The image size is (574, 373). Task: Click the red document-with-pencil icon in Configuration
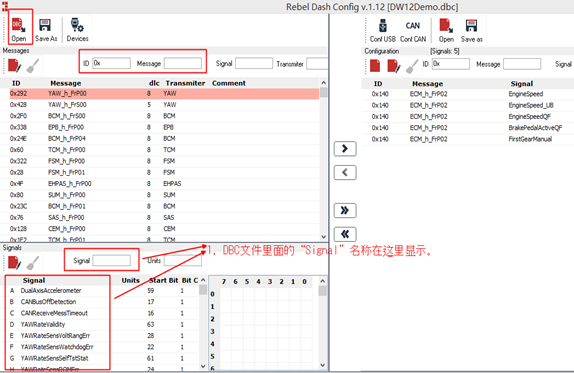394,66
